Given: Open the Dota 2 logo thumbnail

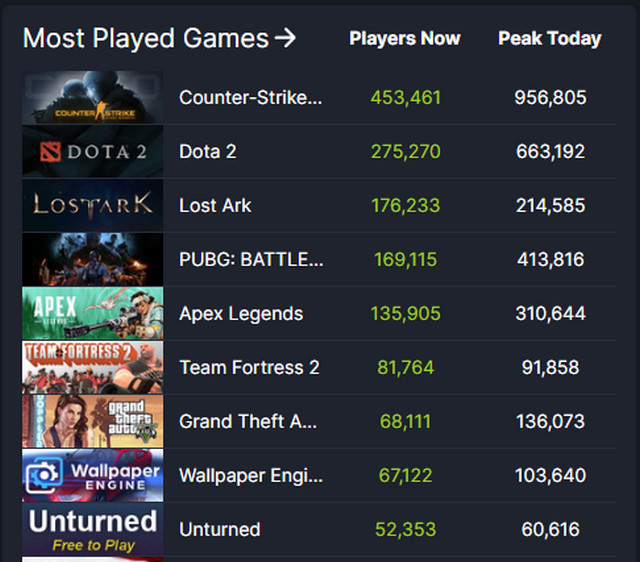Looking at the screenshot, I should click(x=93, y=151).
